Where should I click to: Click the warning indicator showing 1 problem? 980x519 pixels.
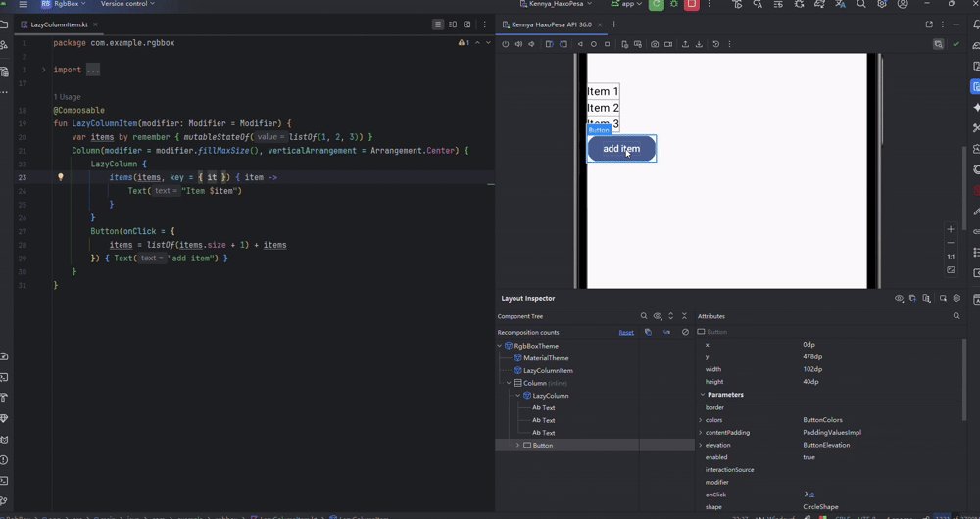coord(464,43)
